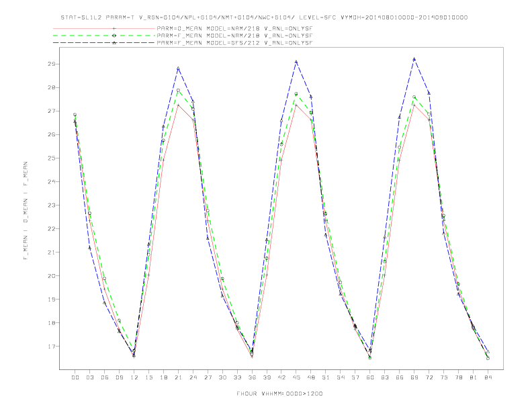Click x-axis forecast hour label 60
Viewport: 532px width, 411px height.
(x=370, y=377)
